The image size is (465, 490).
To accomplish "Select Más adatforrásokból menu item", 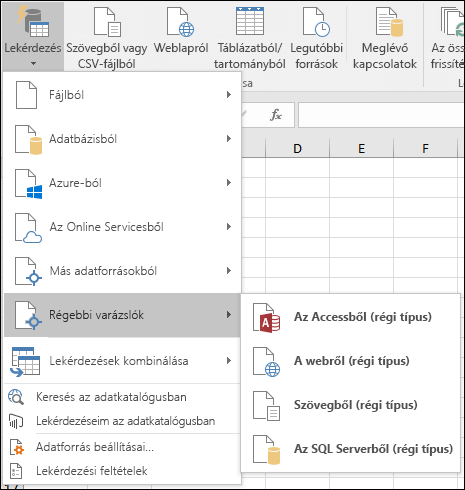I will coord(123,271).
